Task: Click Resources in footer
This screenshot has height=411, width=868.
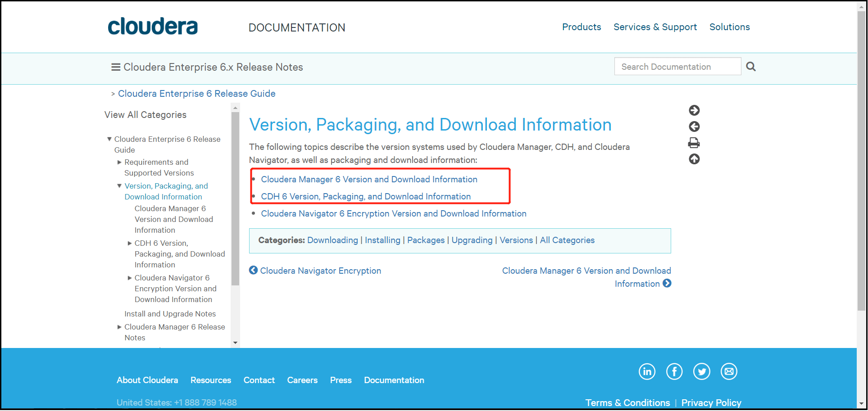Action: 211,380
